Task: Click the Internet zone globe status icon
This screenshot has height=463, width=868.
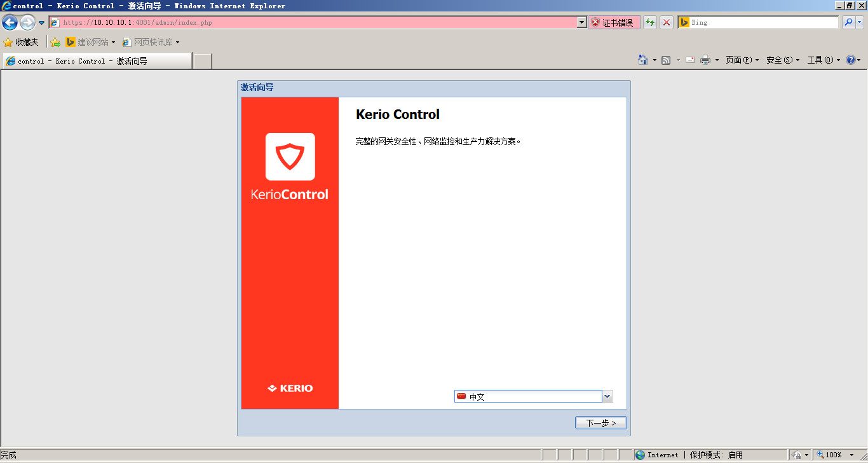Action: 641,455
